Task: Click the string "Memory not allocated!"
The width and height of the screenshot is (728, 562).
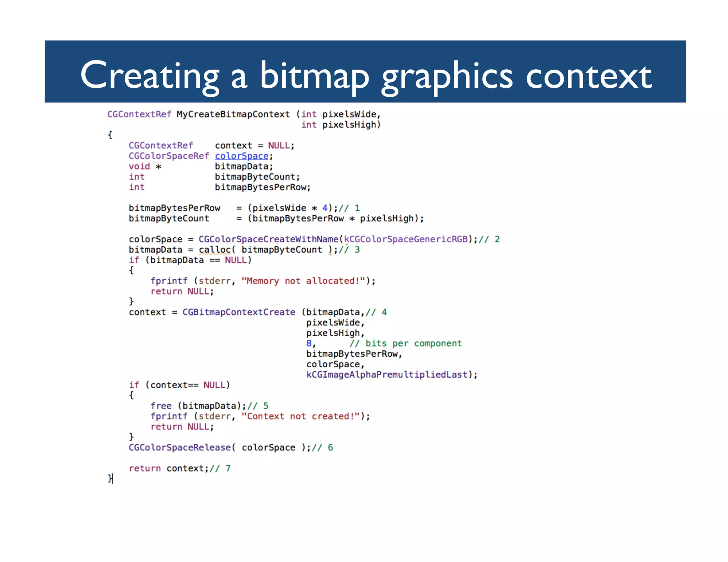Action: 304,281
